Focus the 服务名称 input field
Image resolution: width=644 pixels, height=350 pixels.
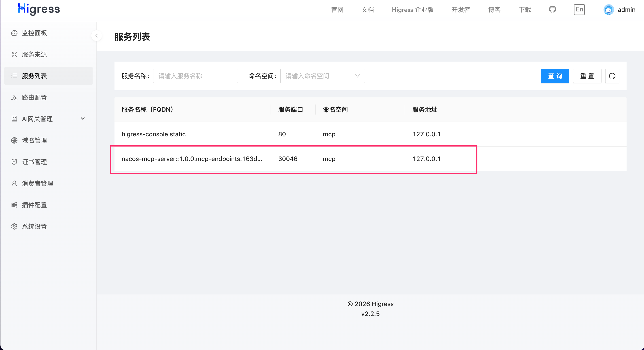tap(195, 76)
